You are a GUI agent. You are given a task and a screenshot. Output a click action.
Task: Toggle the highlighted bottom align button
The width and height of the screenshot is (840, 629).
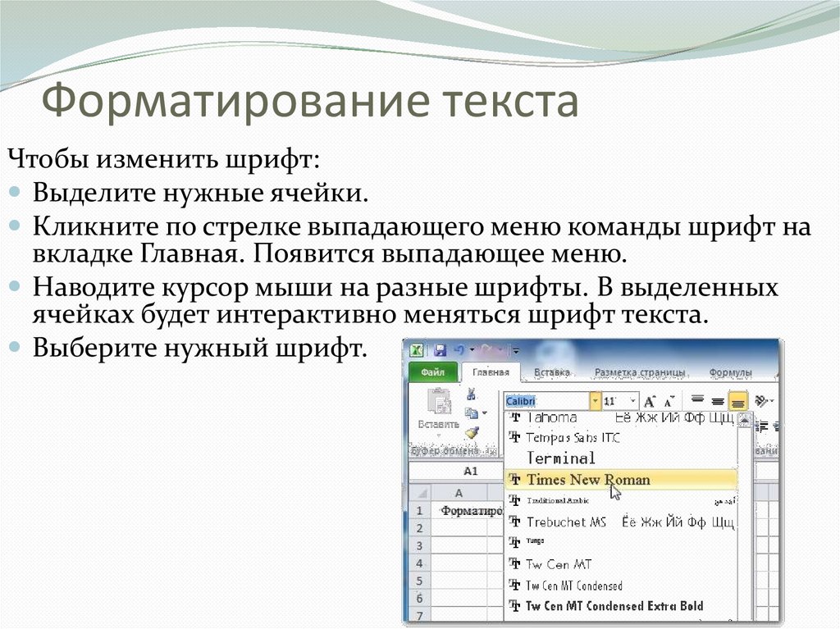pos(737,401)
